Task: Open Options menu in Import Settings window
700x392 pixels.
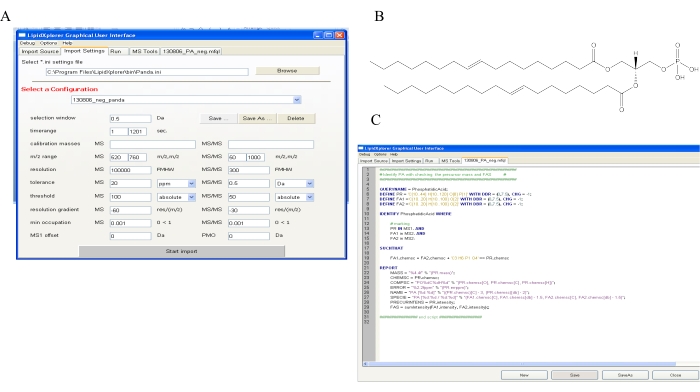Action: pos(48,43)
